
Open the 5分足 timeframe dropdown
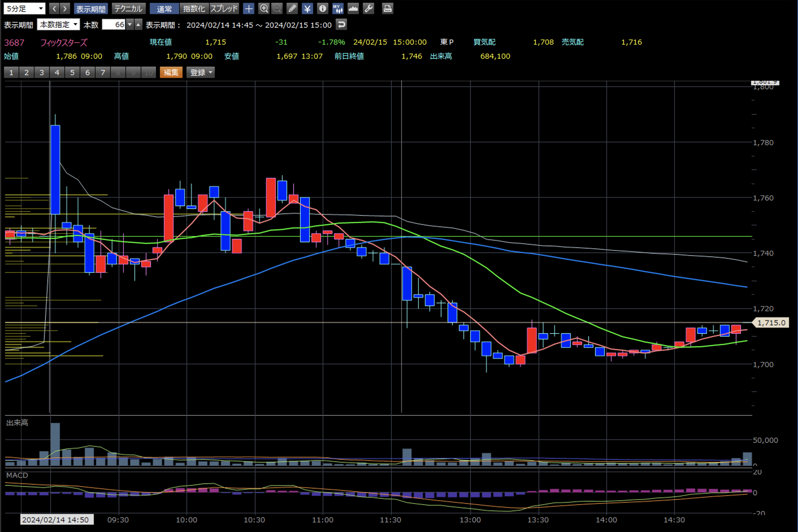point(24,8)
